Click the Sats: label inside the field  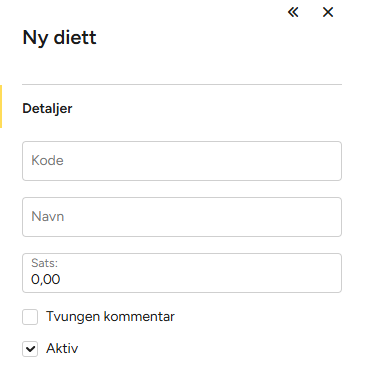pos(45,263)
